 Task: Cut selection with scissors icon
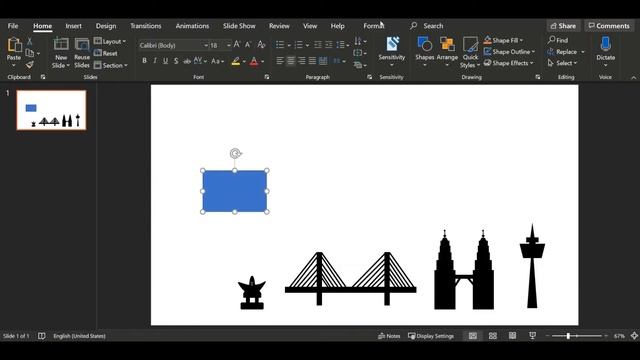tap(29, 41)
